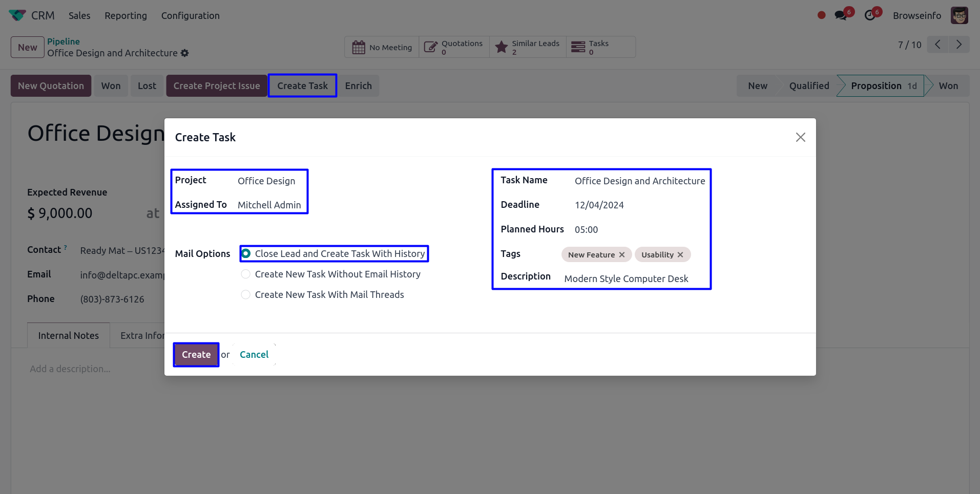Edit the Planned Hours field 05:00

pos(587,229)
